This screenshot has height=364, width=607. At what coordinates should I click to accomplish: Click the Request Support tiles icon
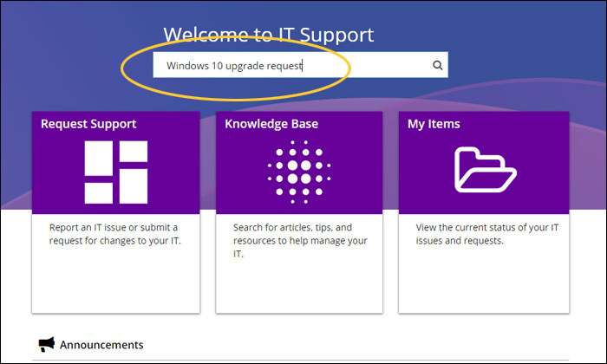(115, 172)
